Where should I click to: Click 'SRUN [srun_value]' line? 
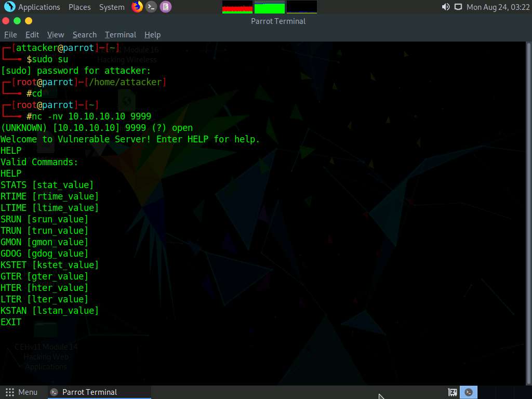pyautogui.click(x=45, y=219)
